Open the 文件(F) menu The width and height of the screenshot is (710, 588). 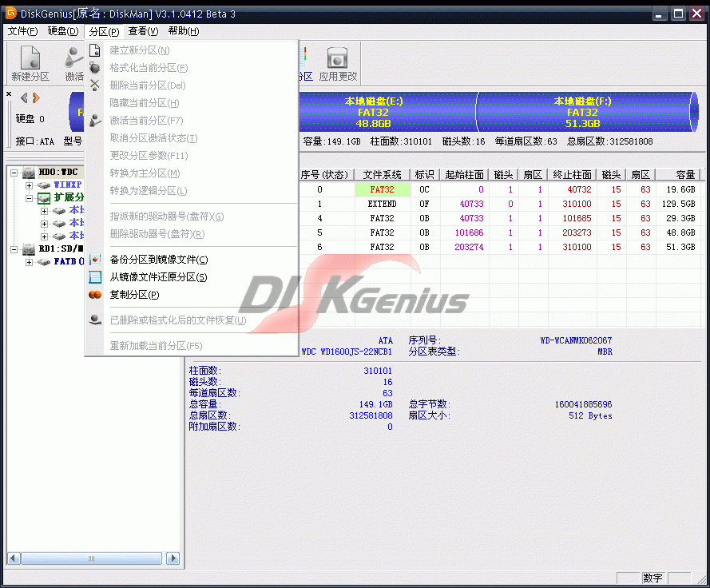22,31
